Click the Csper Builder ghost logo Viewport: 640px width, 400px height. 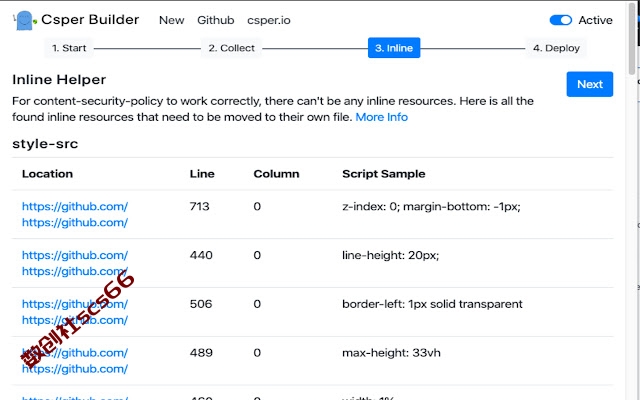(24, 20)
